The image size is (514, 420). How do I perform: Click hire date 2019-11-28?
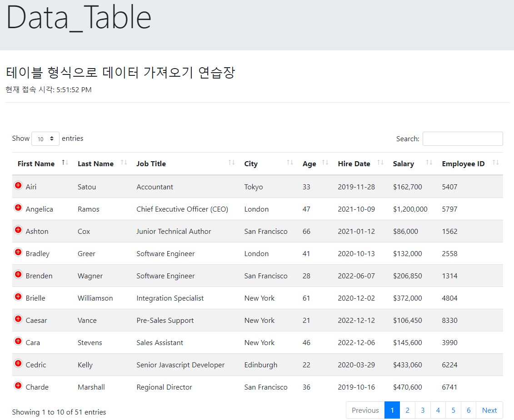coord(356,187)
